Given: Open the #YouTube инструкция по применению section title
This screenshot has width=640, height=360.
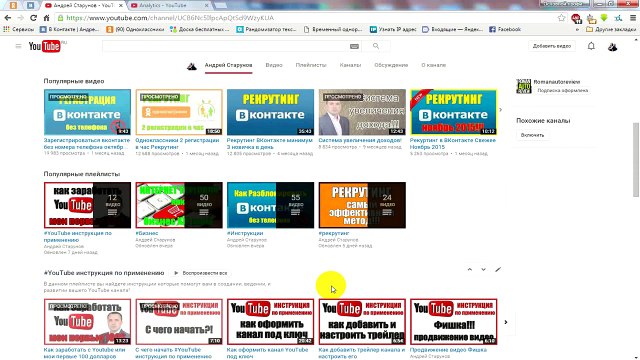Looking at the screenshot, I should [104, 273].
